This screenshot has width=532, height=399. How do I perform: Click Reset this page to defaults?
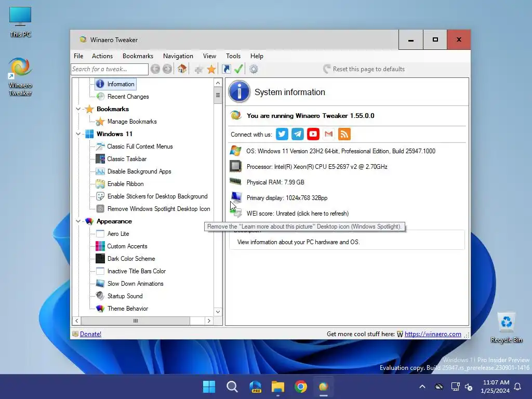point(364,69)
